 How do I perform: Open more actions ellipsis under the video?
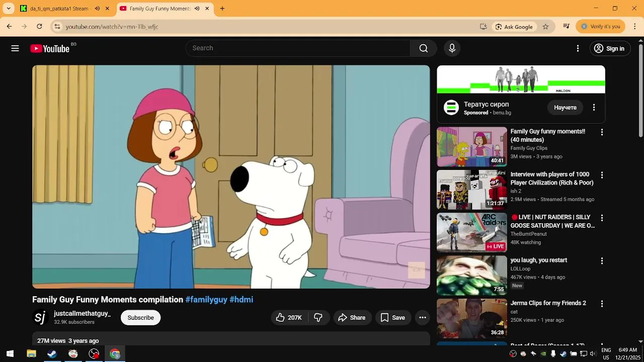click(423, 318)
